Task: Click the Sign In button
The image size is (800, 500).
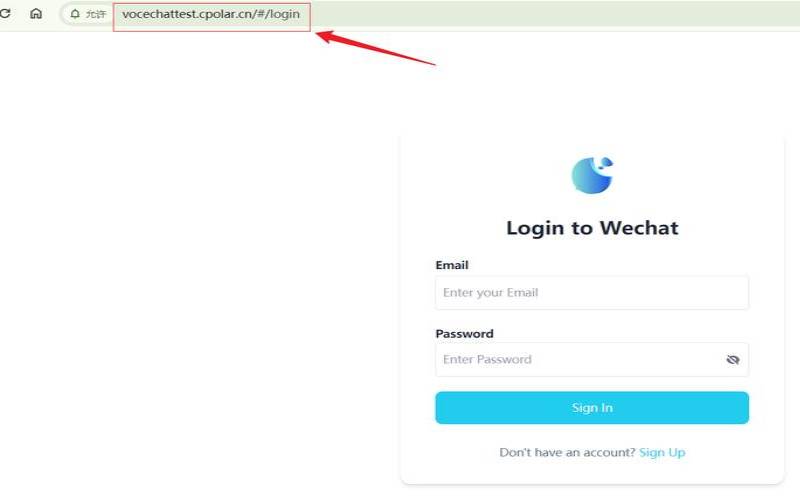Action: (592, 408)
